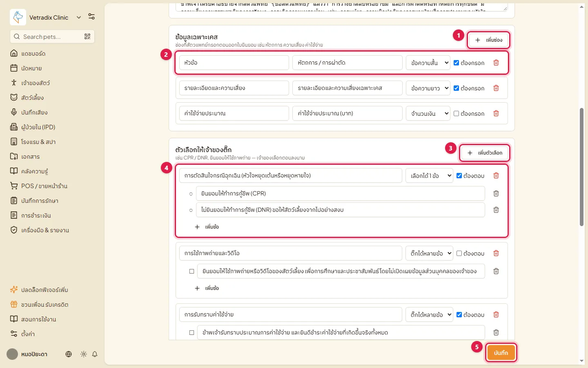Expand the Vetradix Clinic switcher chevron
Viewport: 588px width, 368px height.
point(79,17)
